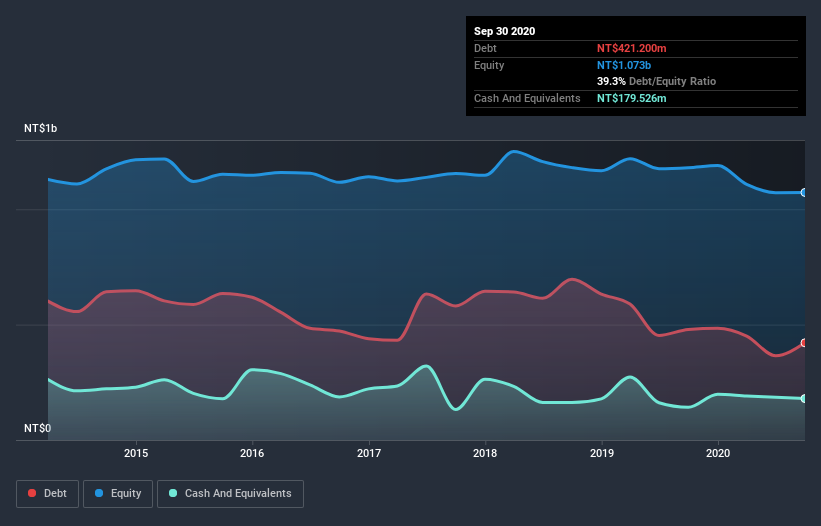821x526 pixels.
Task: Click the Equity label in tooltip
Action: click(x=489, y=65)
